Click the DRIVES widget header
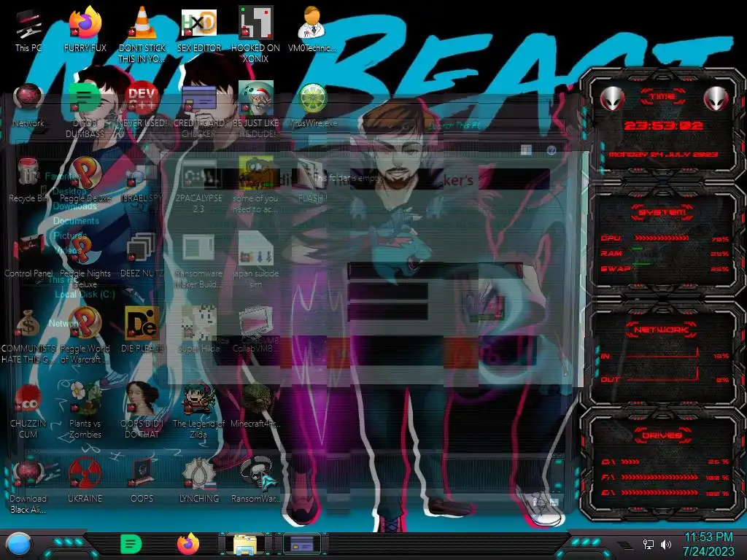This screenshot has width=747, height=560. [662, 435]
